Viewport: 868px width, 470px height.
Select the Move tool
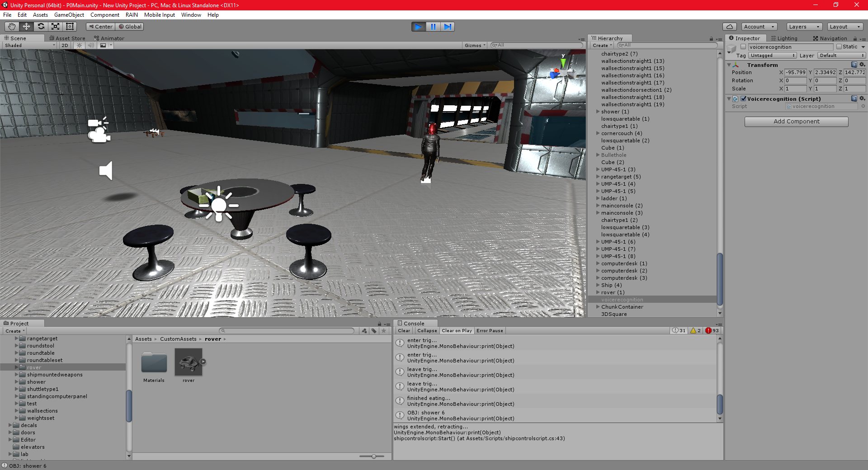[x=26, y=27]
